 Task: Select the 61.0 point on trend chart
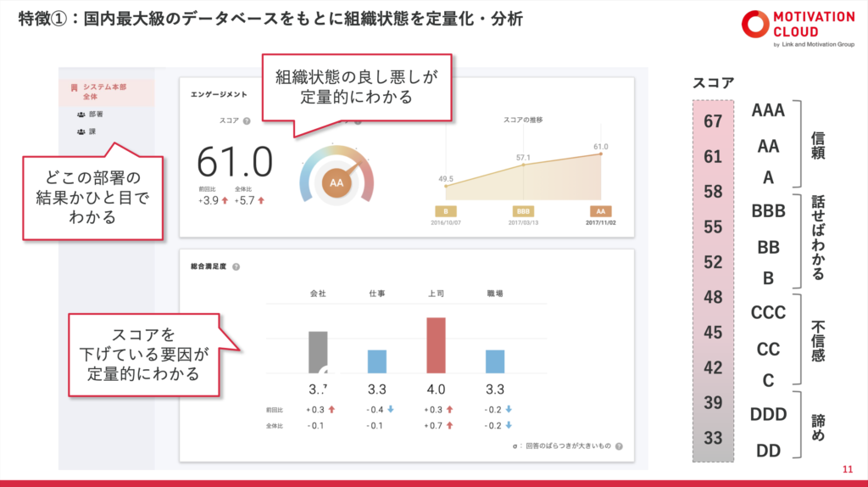601,154
